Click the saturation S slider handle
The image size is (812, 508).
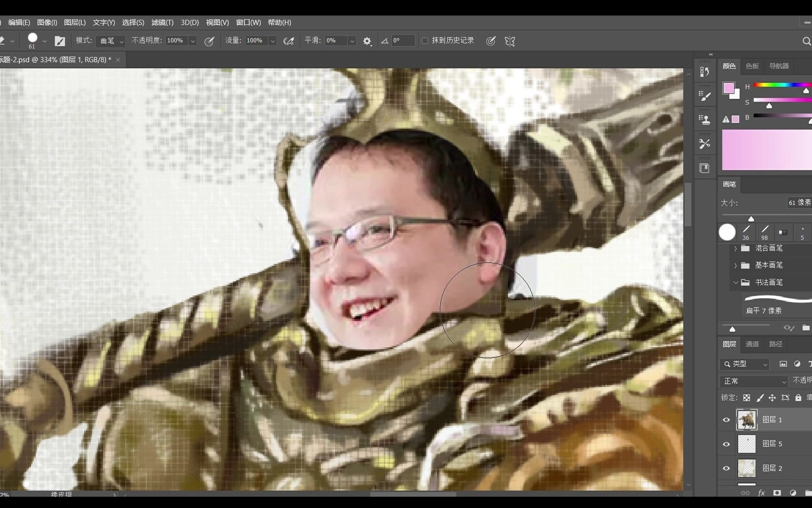pos(769,105)
